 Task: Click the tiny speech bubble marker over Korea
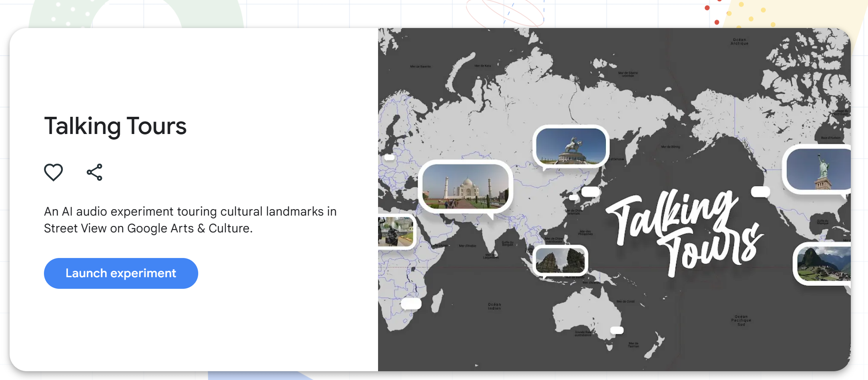pos(573,198)
